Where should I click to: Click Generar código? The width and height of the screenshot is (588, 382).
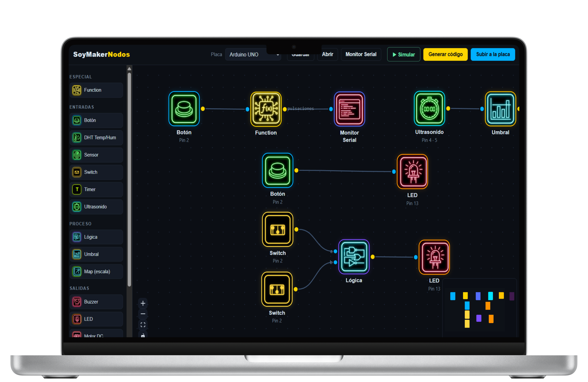pos(445,54)
